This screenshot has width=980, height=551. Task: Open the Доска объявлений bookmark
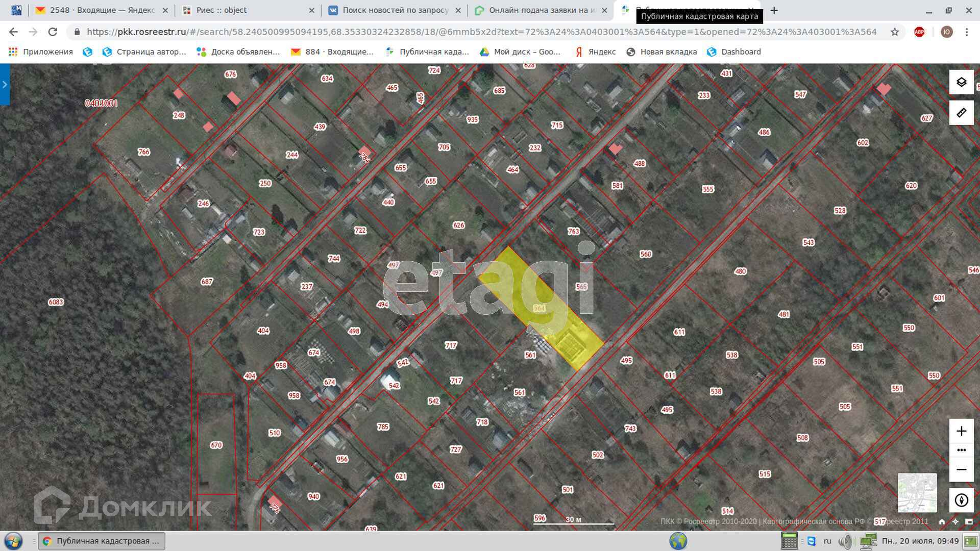coord(239,52)
